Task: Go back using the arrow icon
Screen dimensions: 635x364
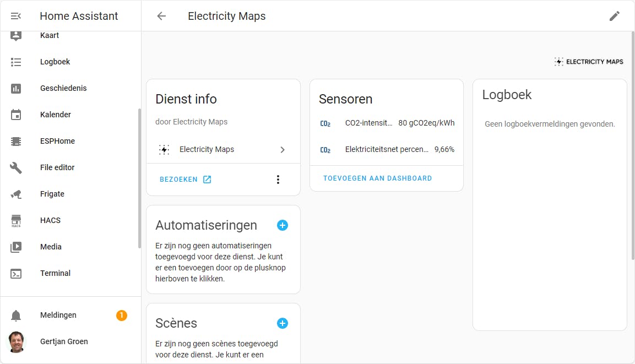Action: [x=161, y=16]
